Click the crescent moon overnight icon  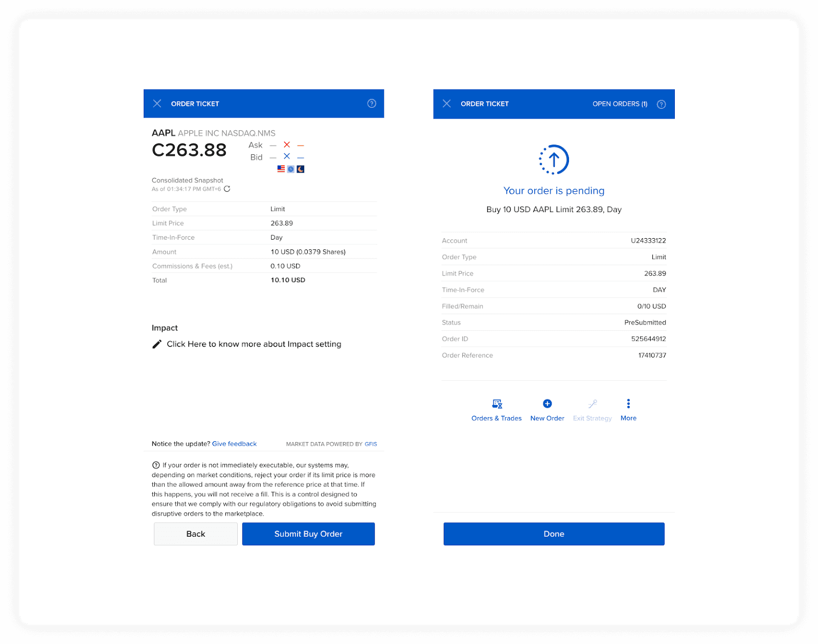pos(301,169)
